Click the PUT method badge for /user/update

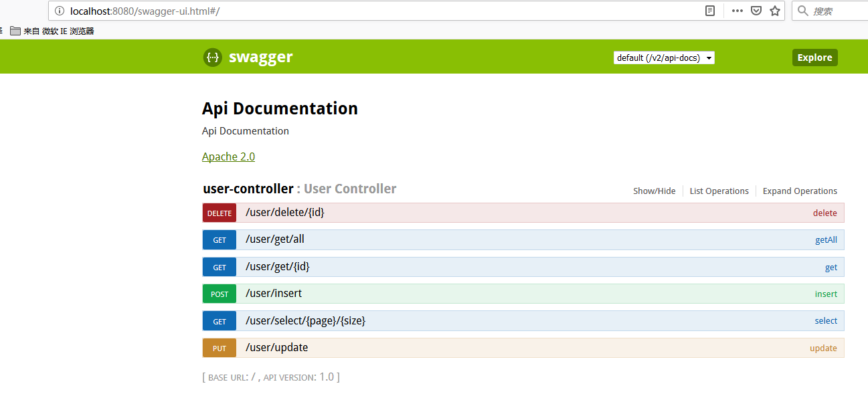(x=220, y=348)
